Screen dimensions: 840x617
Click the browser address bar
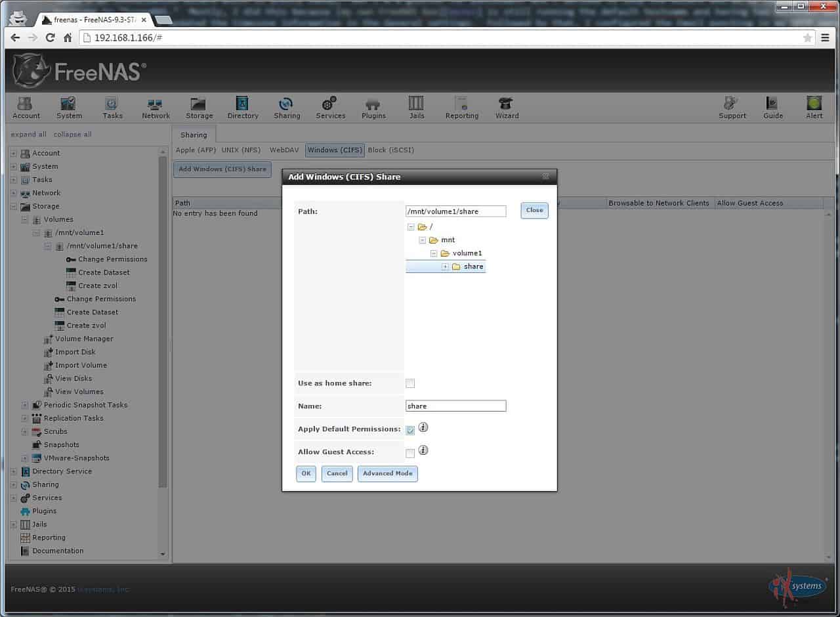[446, 37]
